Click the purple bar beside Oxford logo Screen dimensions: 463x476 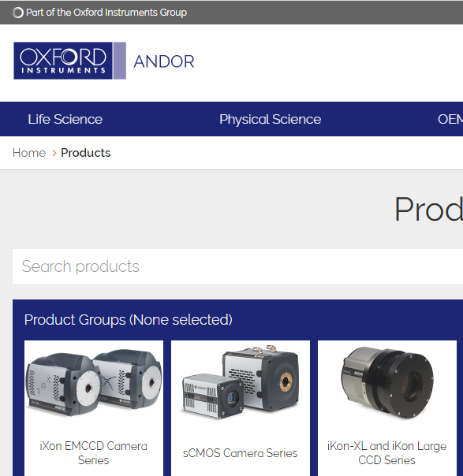click(x=120, y=61)
